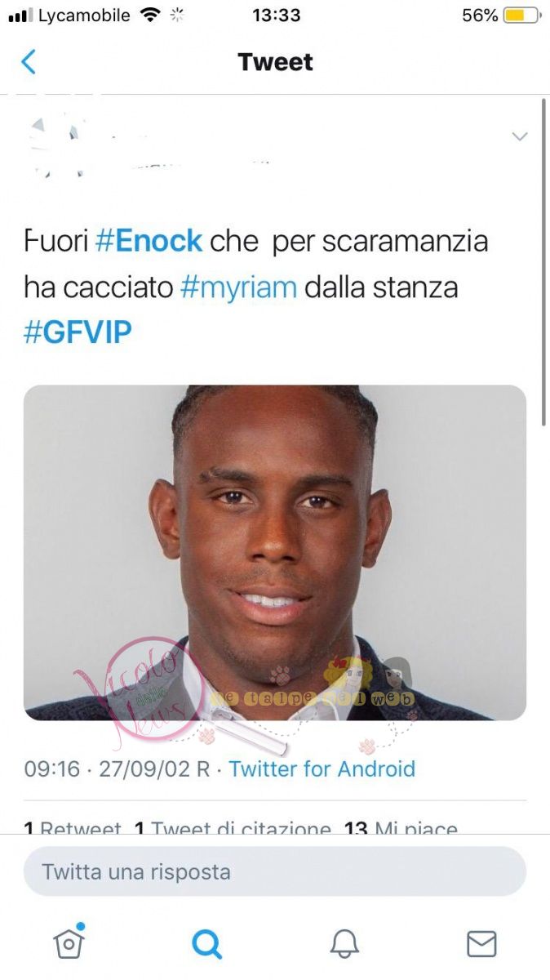View the 1 Retweet list
This screenshot has height=980, width=550.
click(x=73, y=827)
